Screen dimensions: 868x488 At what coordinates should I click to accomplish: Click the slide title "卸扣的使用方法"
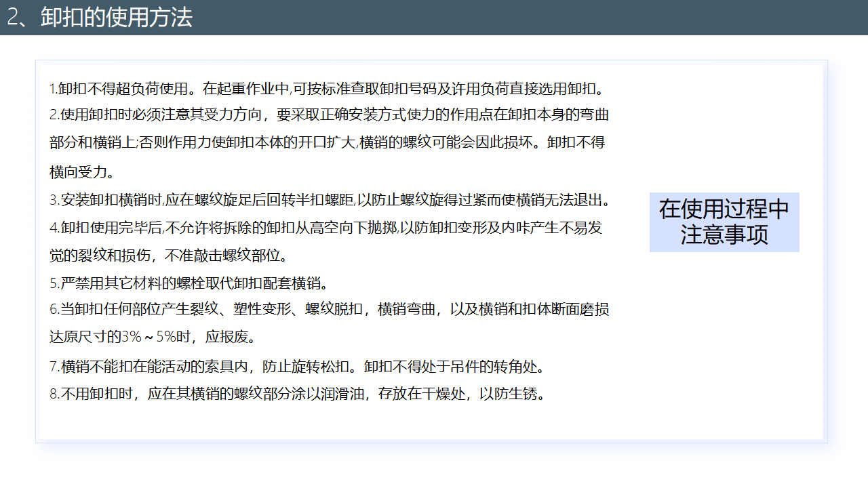coord(117,18)
